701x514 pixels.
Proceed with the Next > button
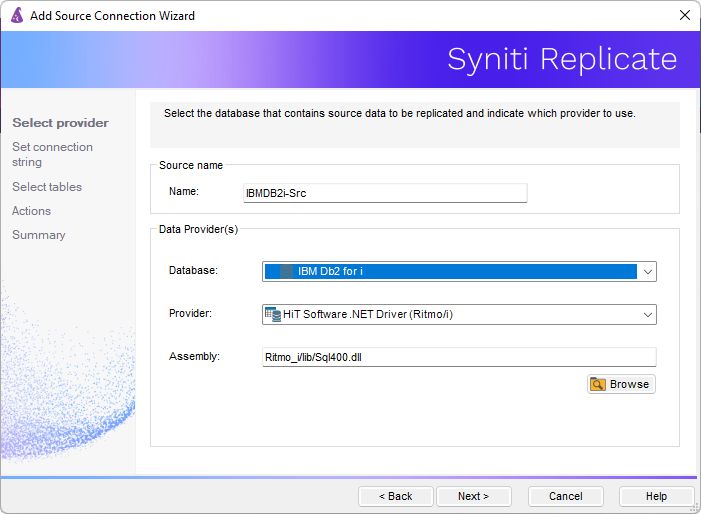tap(473, 496)
